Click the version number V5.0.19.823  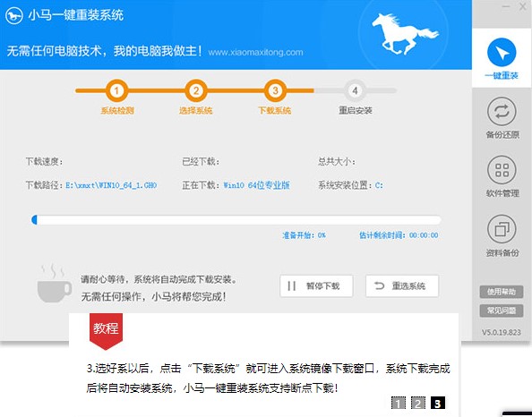point(502,332)
